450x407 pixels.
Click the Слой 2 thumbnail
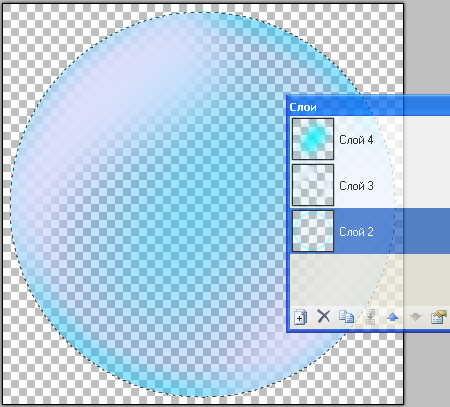click(313, 231)
